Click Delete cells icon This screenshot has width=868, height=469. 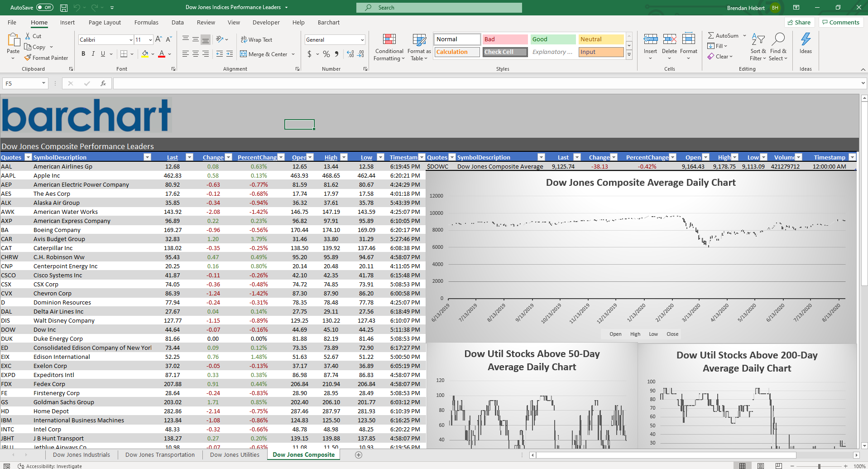tap(670, 39)
